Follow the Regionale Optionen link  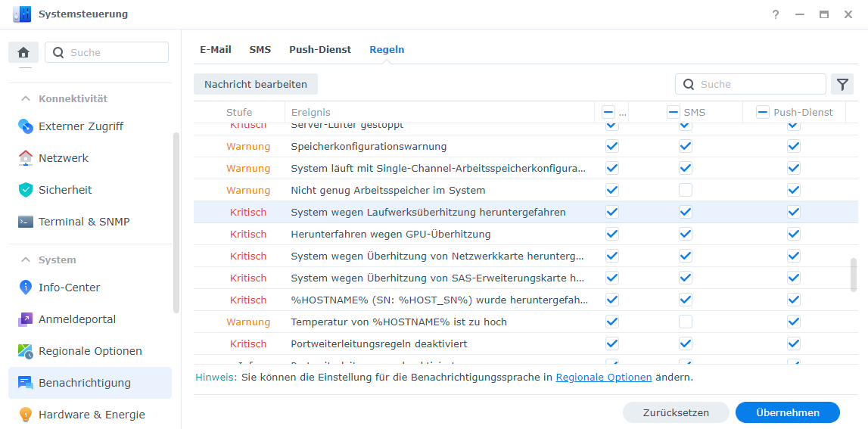coord(603,377)
